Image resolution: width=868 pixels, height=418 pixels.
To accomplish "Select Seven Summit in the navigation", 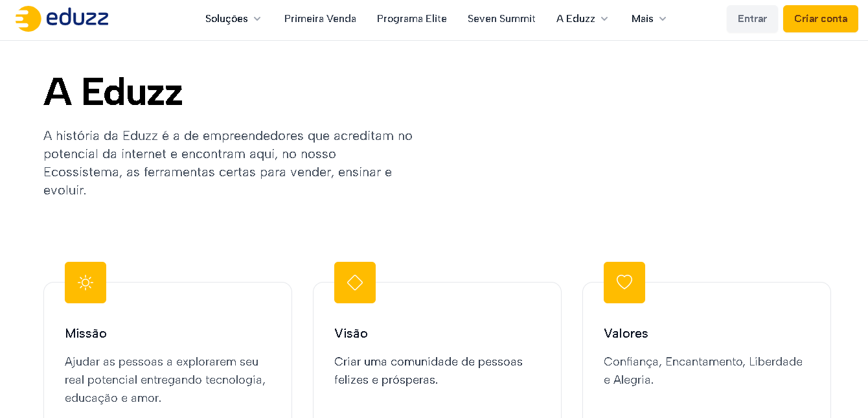I will [x=501, y=19].
